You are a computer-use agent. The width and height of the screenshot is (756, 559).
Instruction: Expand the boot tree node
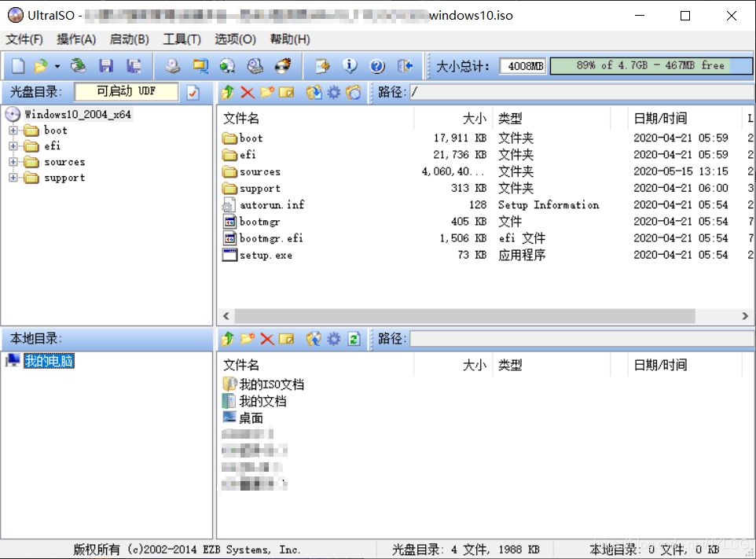pyautogui.click(x=13, y=131)
